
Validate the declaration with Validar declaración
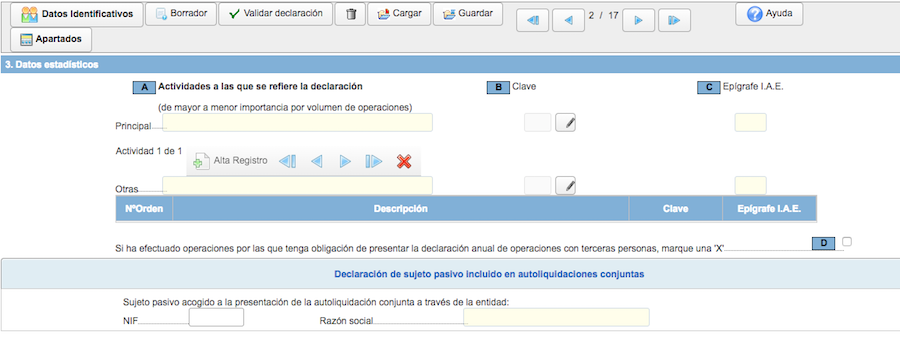276,14
